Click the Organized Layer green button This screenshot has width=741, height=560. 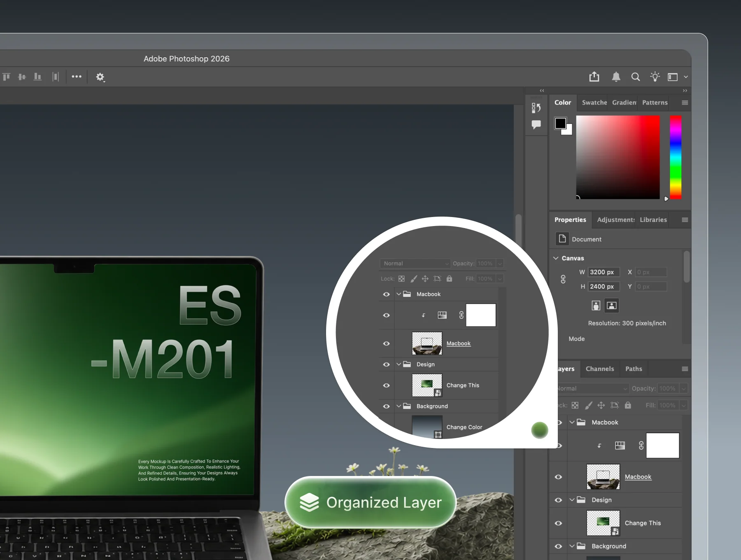point(370,502)
